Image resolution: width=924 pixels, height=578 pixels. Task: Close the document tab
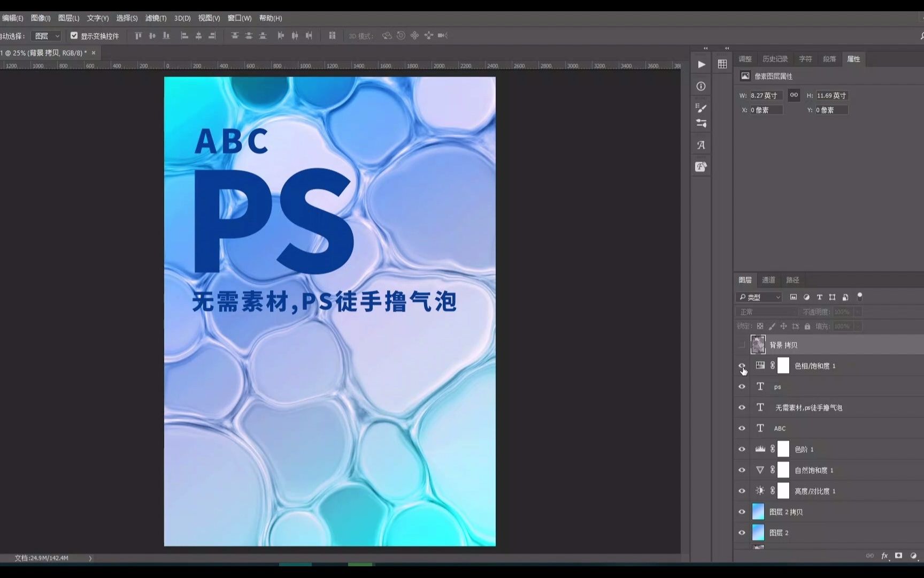point(94,53)
